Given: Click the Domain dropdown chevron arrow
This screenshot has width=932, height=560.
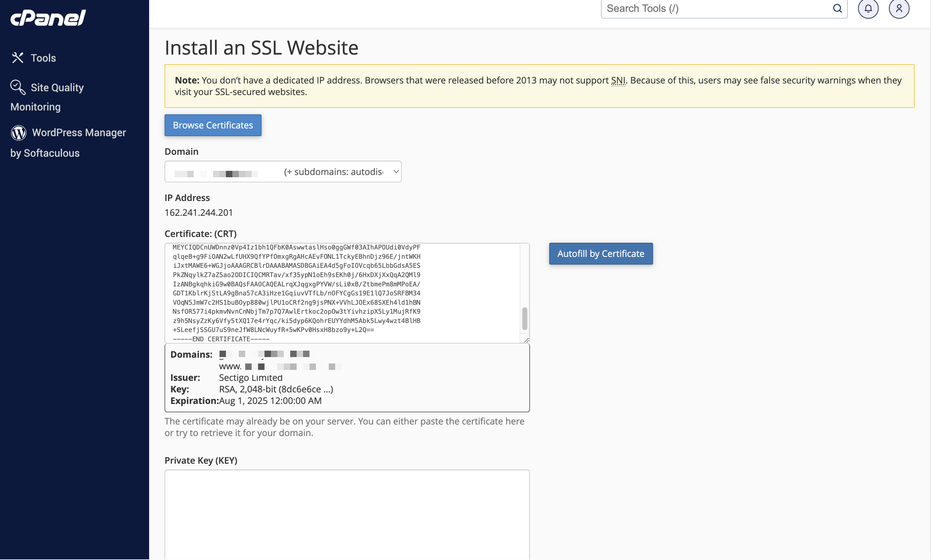Looking at the screenshot, I should [x=396, y=172].
